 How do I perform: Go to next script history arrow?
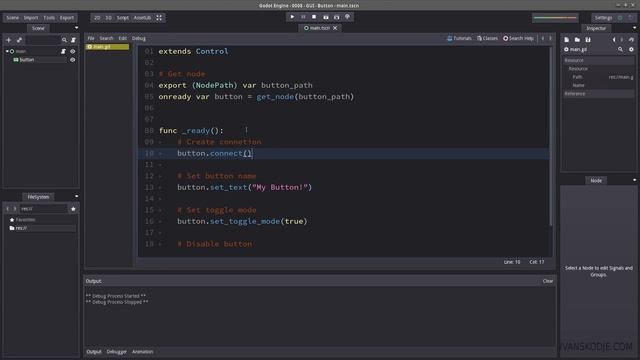tap(550, 38)
